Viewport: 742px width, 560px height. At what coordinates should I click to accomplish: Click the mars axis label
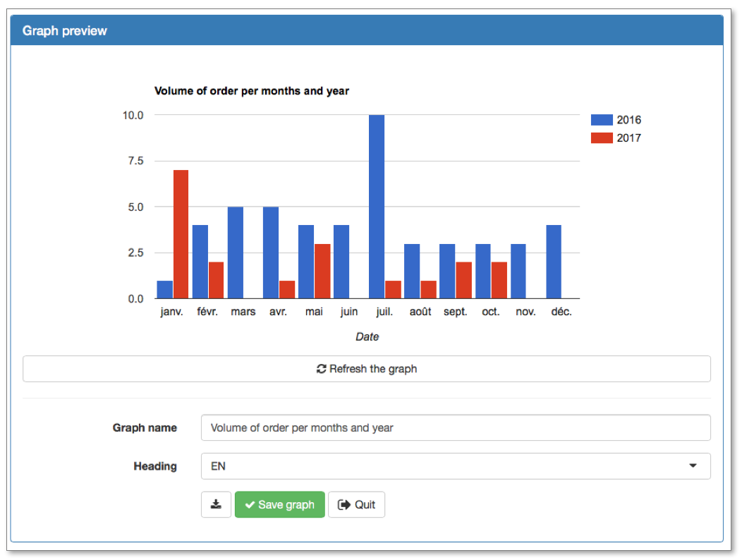click(243, 312)
